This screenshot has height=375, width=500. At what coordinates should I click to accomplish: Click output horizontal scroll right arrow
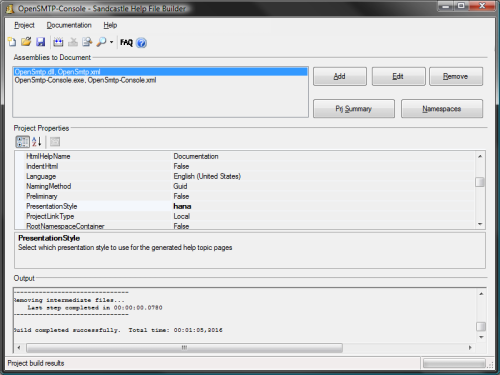470,348
